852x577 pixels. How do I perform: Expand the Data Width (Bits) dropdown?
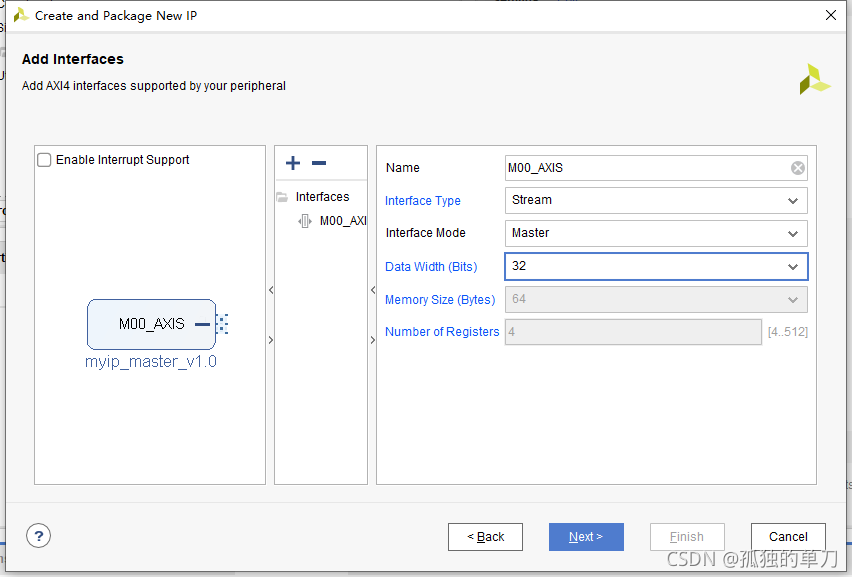coord(793,267)
